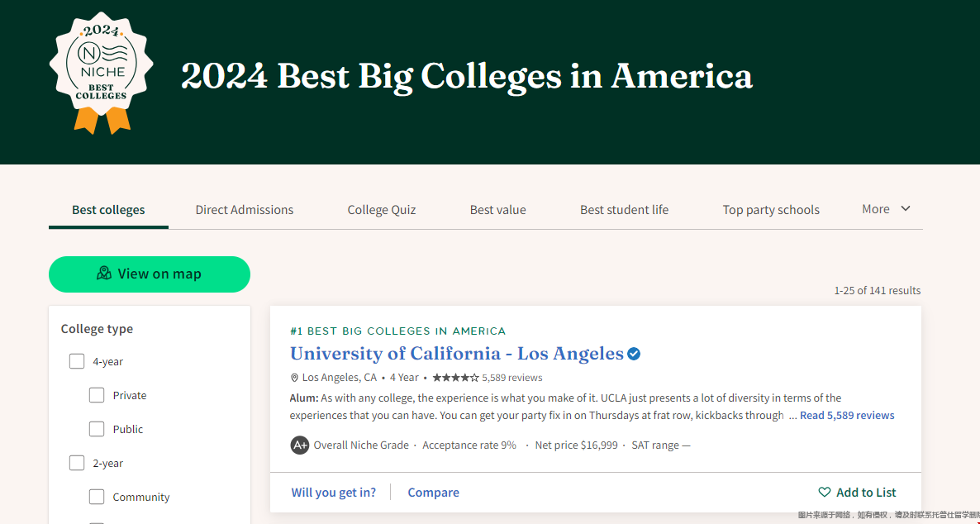Click the A+ Overall Niche Grade badge
The image size is (980, 524).
pos(300,445)
